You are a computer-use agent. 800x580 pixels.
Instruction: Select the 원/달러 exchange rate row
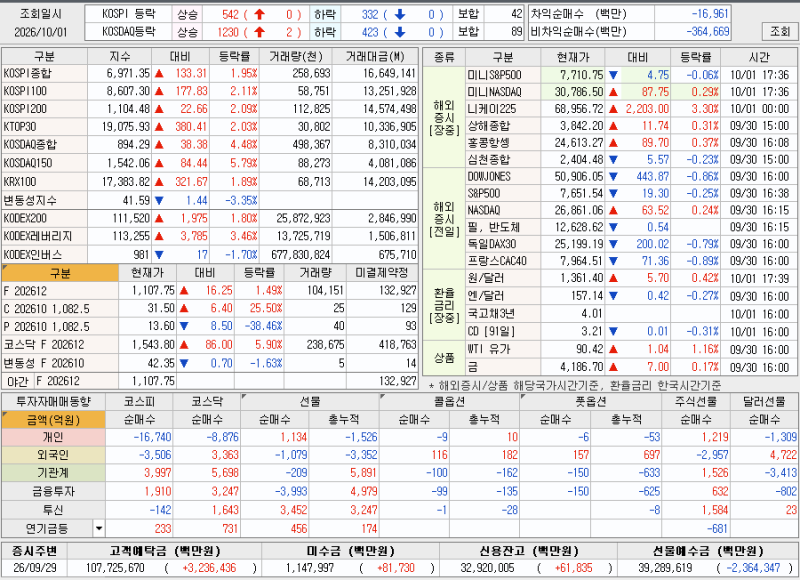630,279
